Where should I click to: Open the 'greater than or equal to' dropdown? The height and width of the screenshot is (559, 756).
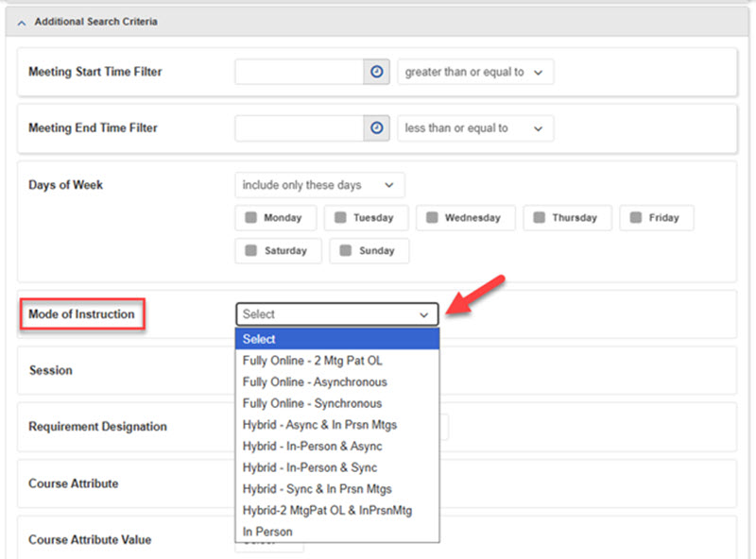pos(474,72)
